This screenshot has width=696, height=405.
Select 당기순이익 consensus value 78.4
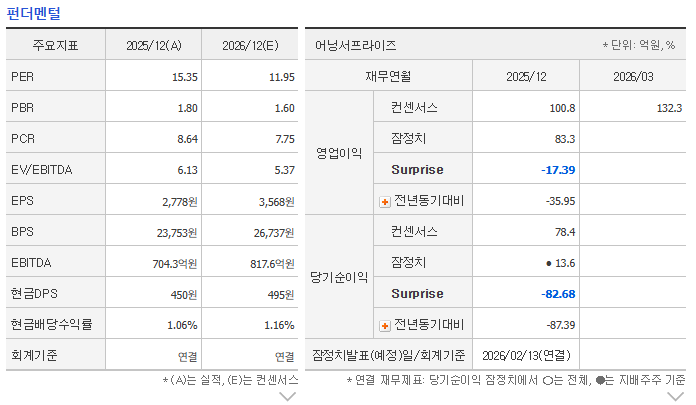click(x=565, y=232)
